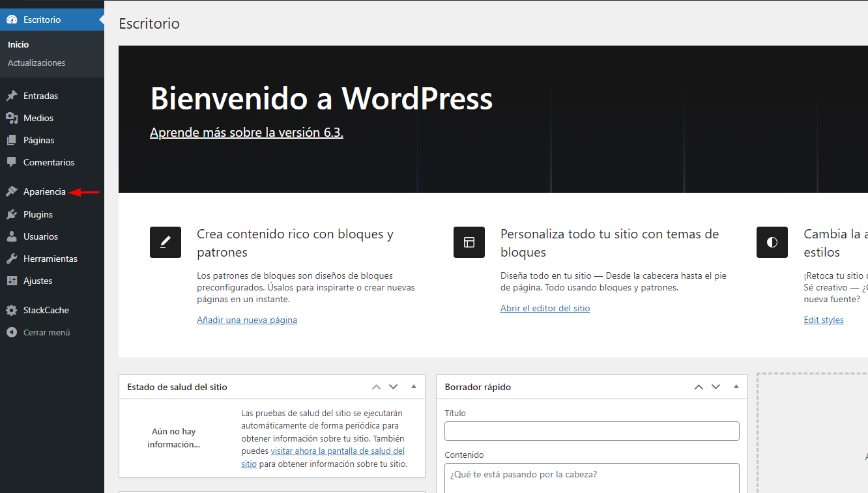Open the Páginas menu
This screenshot has width=868, height=493.
tap(52, 140)
